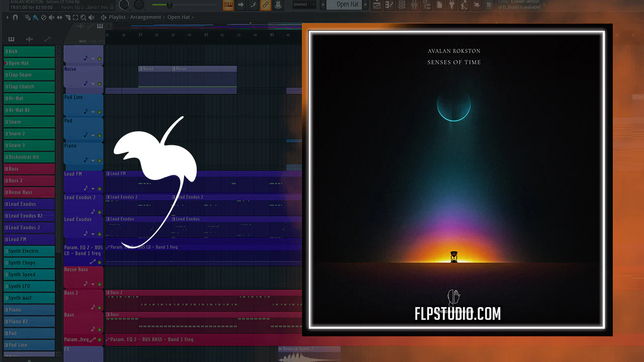The image size is (644, 362).
Task: Mute the Lead FM track
Action: (x=100, y=189)
